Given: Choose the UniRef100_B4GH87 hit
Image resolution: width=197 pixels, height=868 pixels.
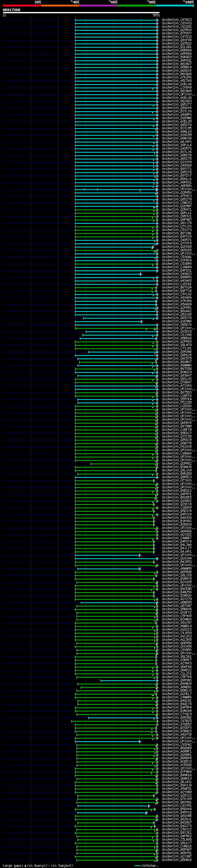Looking at the screenshot, I should (x=177, y=822).
